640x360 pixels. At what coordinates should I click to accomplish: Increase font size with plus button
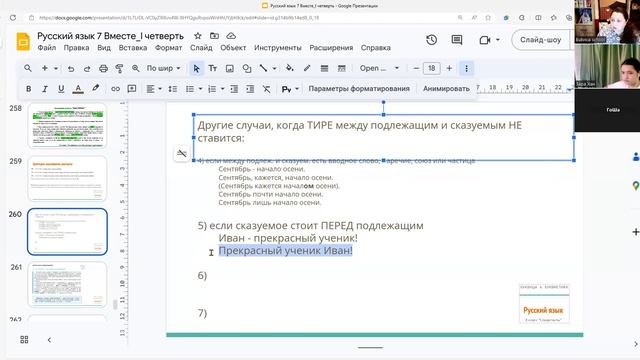[449, 68]
